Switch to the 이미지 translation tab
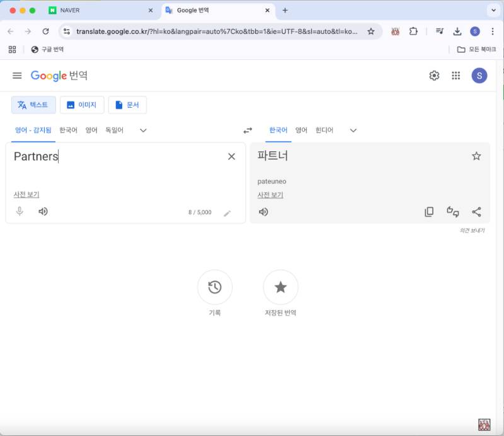Screen dimensions: 504x436 tap(81, 105)
